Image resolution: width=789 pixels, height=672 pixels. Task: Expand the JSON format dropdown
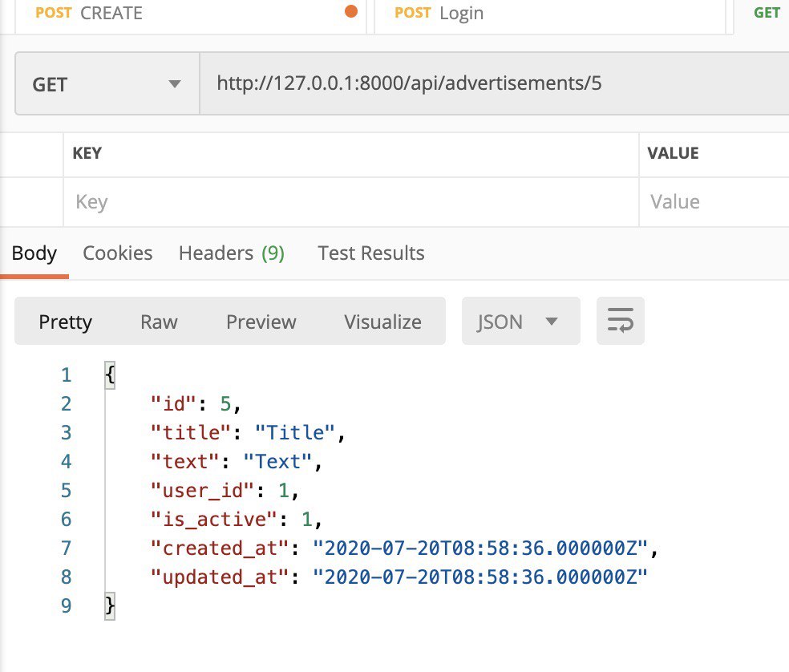521,321
